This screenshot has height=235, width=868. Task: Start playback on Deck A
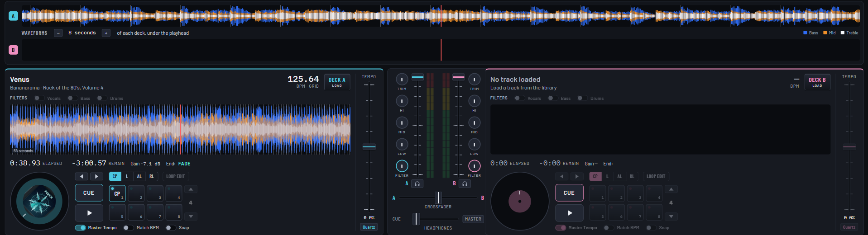pos(89,213)
